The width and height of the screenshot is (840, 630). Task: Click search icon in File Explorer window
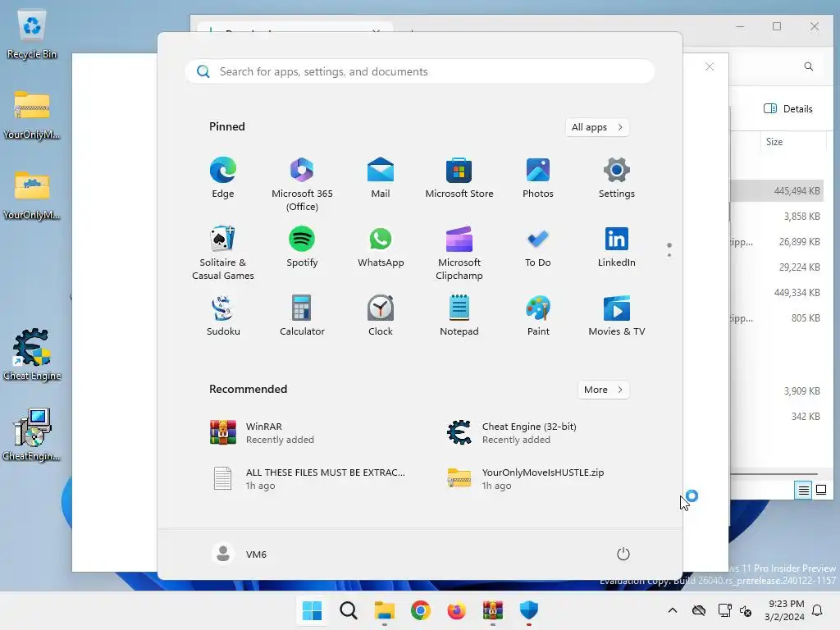click(808, 66)
